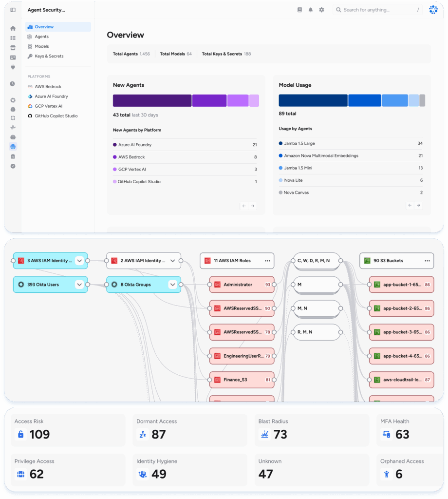Select the AWS Bedrock platform link
Viewport: 448px width, 499px height.
coord(48,87)
